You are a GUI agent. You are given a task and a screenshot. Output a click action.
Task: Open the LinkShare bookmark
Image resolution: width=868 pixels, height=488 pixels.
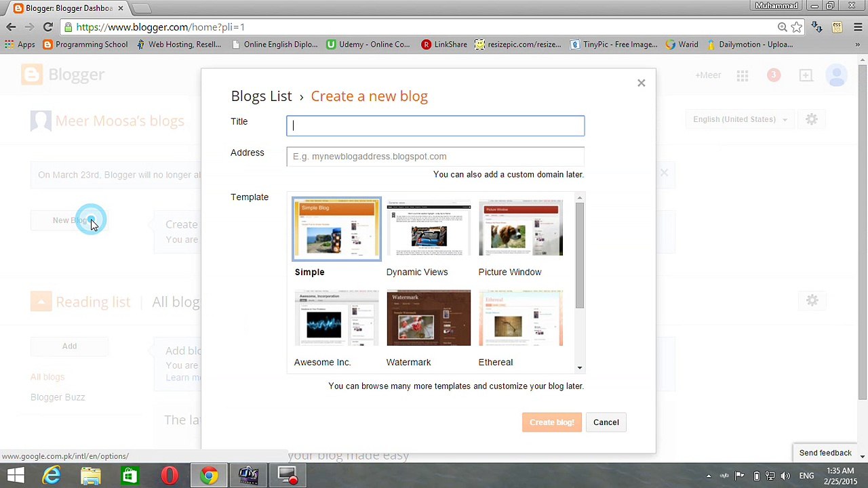tap(444, 45)
